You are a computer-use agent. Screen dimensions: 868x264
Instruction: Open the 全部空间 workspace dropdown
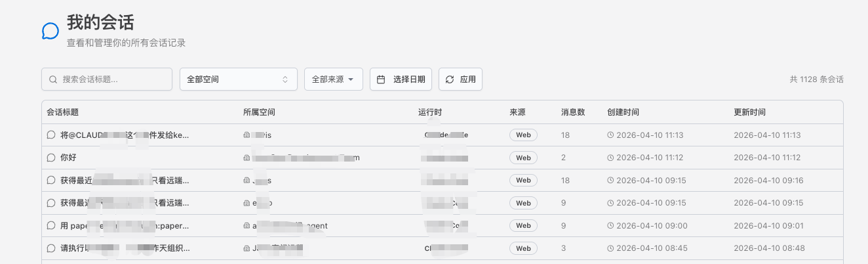click(x=238, y=79)
